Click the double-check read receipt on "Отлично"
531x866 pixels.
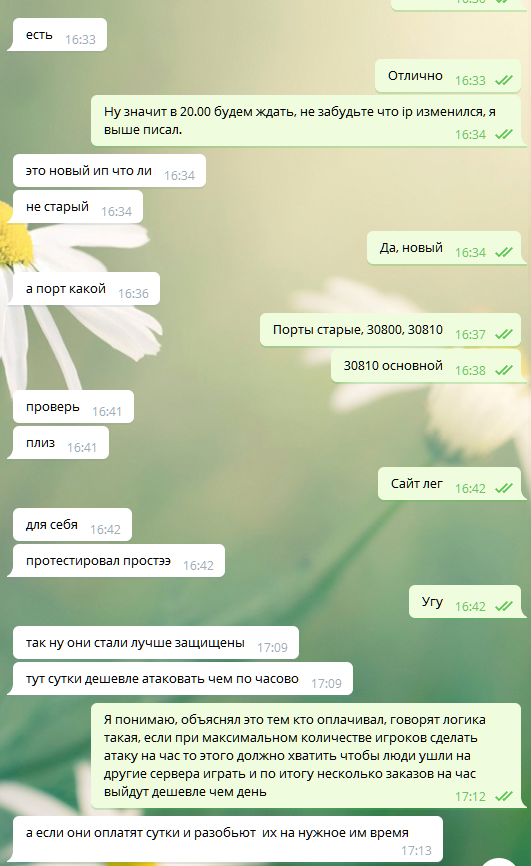503,81
